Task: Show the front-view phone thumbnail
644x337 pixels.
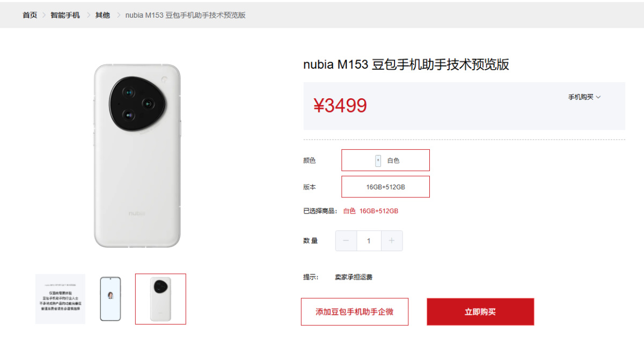Action: click(x=110, y=299)
